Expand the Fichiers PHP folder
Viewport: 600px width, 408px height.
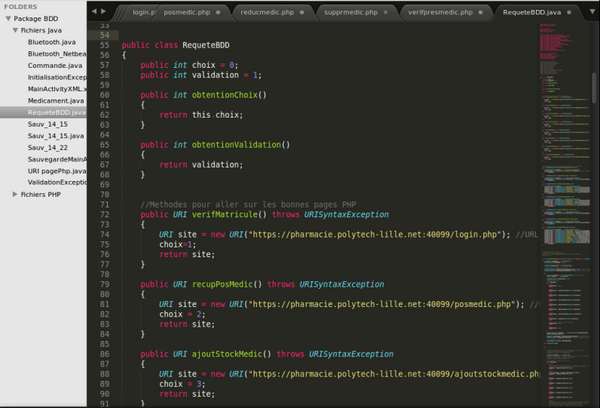[15, 194]
